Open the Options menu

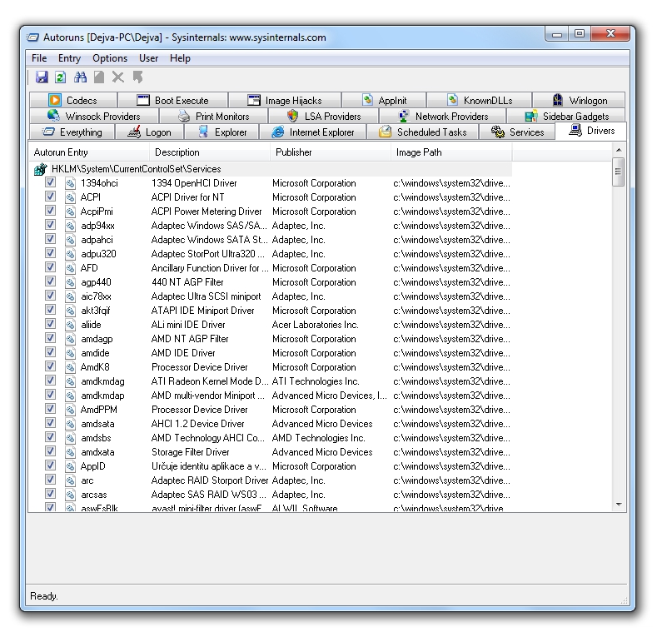click(x=110, y=58)
